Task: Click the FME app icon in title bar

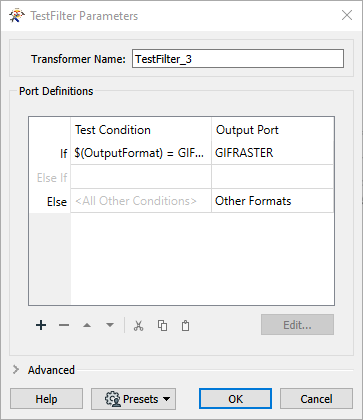Action: tap(17, 16)
